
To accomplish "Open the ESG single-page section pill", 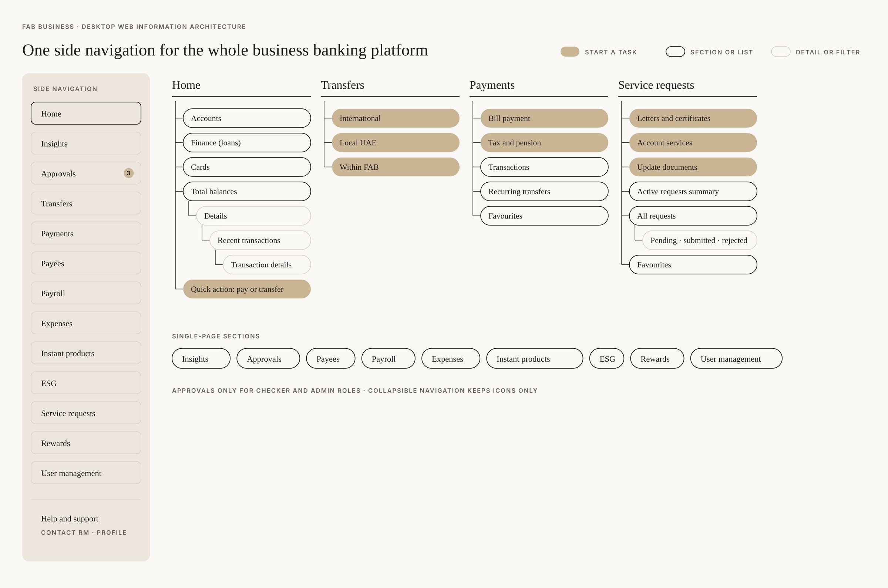I will (607, 358).
